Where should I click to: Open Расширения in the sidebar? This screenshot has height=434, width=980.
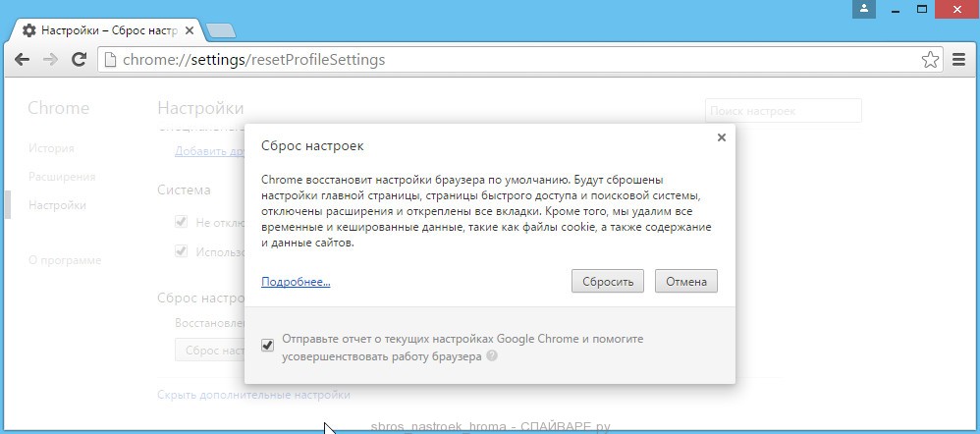(62, 177)
